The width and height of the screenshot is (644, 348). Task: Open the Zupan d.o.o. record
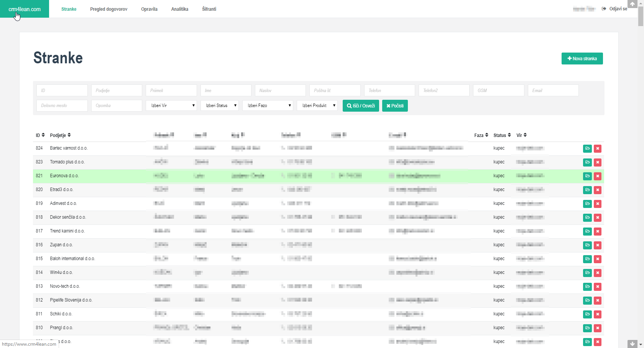point(587,245)
